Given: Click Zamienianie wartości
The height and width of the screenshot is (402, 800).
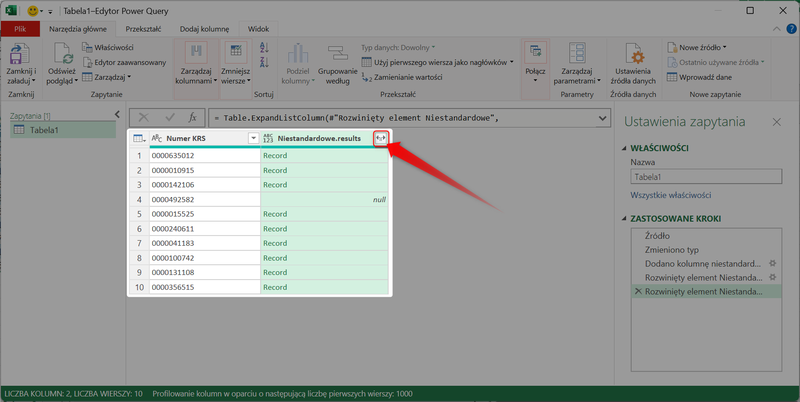Looking at the screenshot, I should 402,77.
